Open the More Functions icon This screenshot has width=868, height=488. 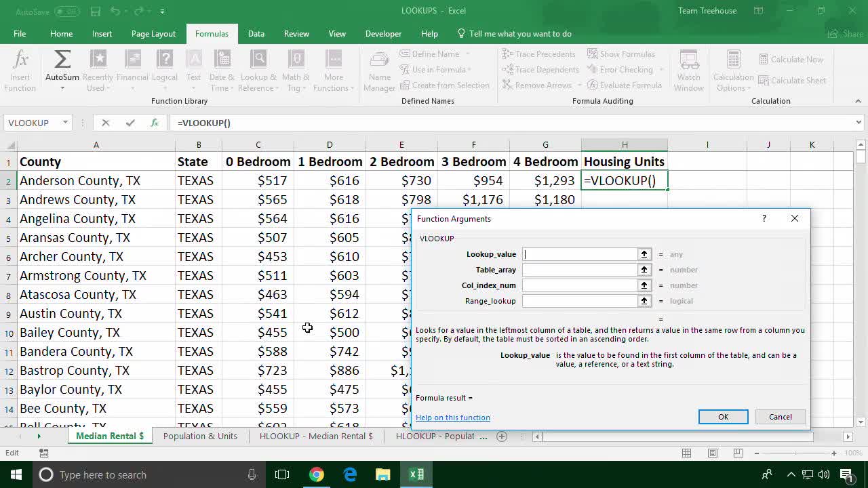[x=334, y=60]
